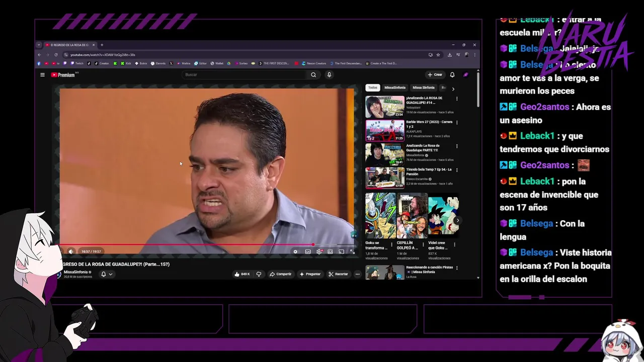
Task: Open the Elements bookmark
Action: pos(158,63)
